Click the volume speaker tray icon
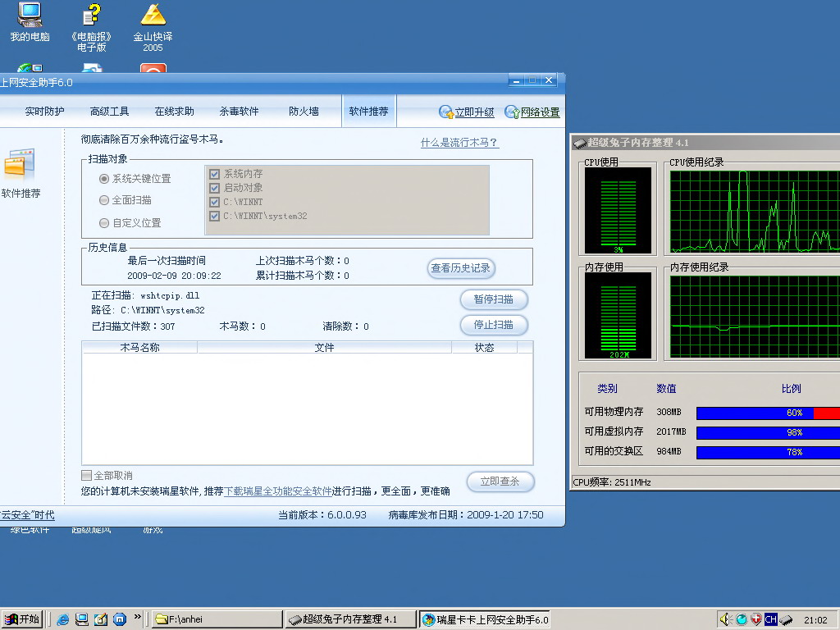 click(726, 619)
